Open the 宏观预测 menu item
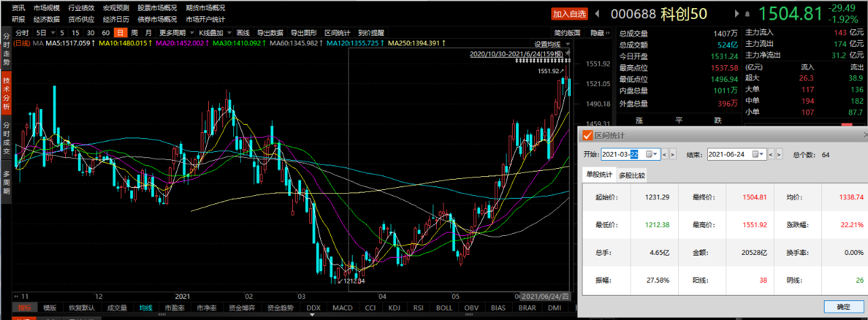This screenshot has width=868, height=320. (x=116, y=7)
